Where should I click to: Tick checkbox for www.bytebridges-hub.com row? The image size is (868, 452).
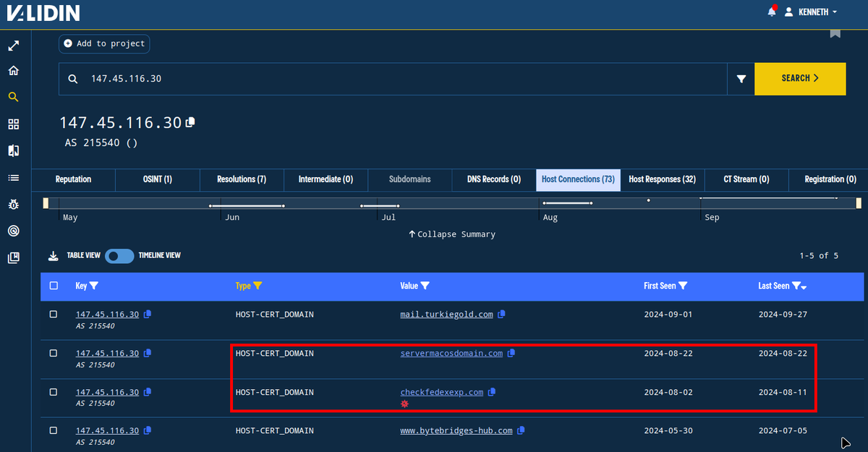click(x=53, y=430)
